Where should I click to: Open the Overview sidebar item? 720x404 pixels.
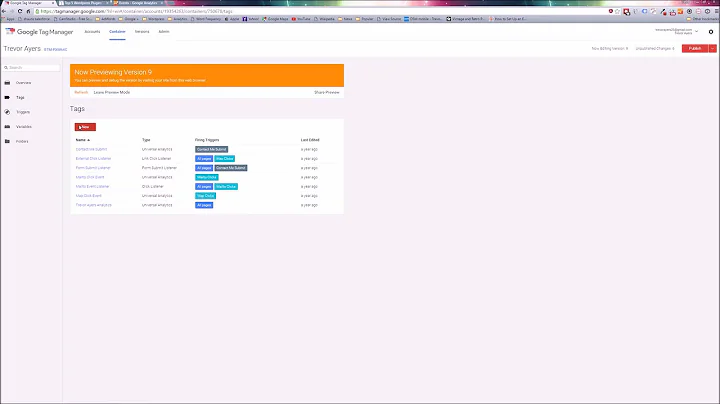click(23, 83)
